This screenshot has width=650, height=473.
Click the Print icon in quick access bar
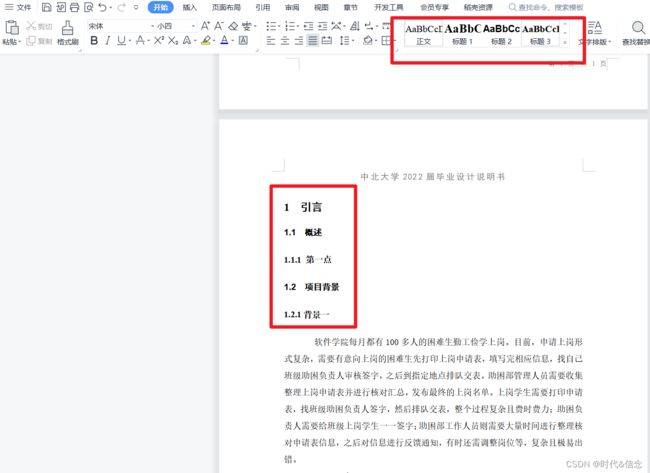75,7
